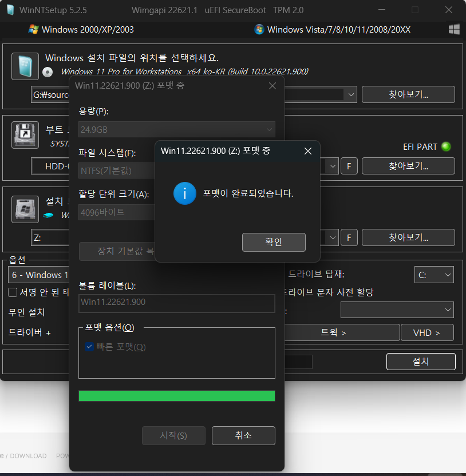Image resolution: width=466 pixels, height=476 pixels.
Task: Click the disc icon beside Windows 11 Pro edition
Action: click(x=48, y=72)
